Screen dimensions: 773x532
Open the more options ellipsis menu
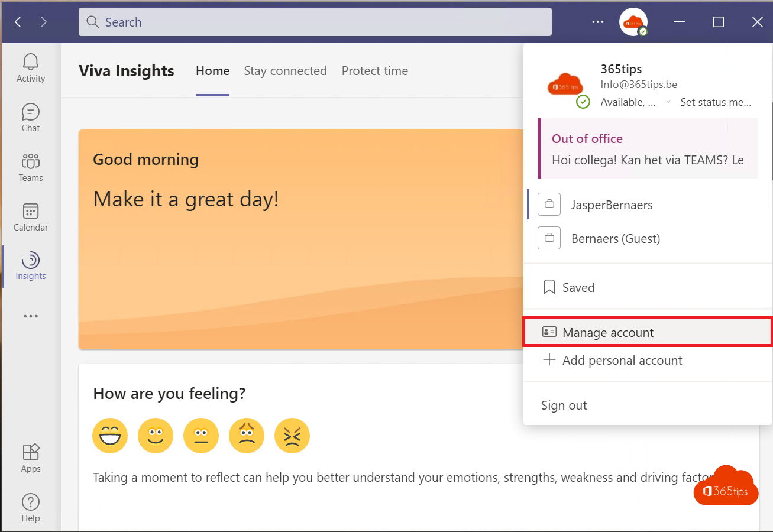pyautogui.click(x=597, y=22)
